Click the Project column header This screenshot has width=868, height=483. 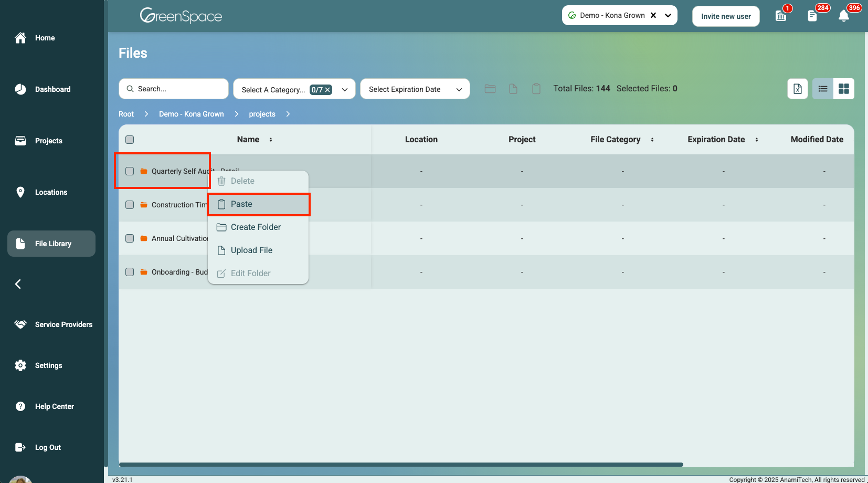[522, 140]
